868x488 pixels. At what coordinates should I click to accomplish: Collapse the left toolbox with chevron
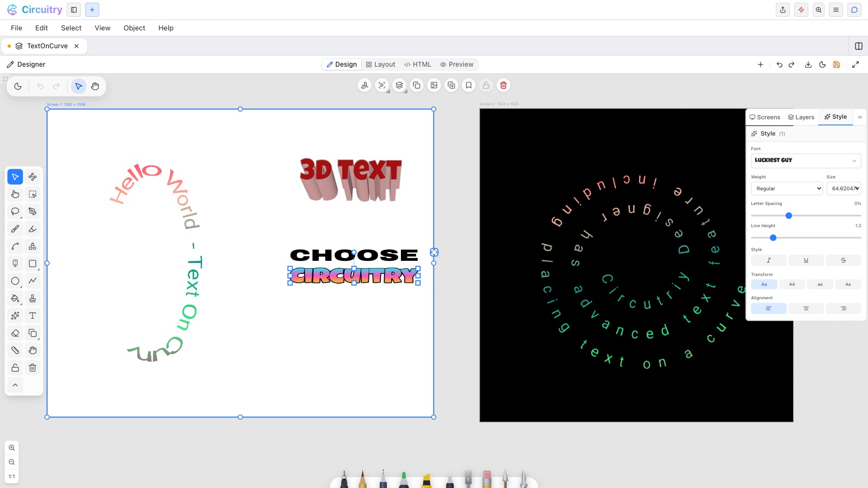click(x=15, y=385)
